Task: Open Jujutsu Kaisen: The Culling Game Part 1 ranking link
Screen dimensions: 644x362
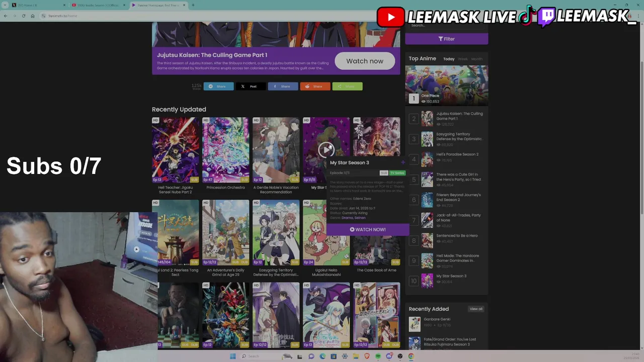Action: pos(459,116)
